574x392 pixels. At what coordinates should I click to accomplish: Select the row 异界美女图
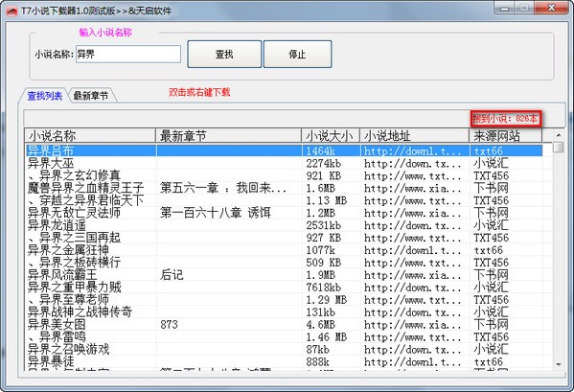click(284, 324)
